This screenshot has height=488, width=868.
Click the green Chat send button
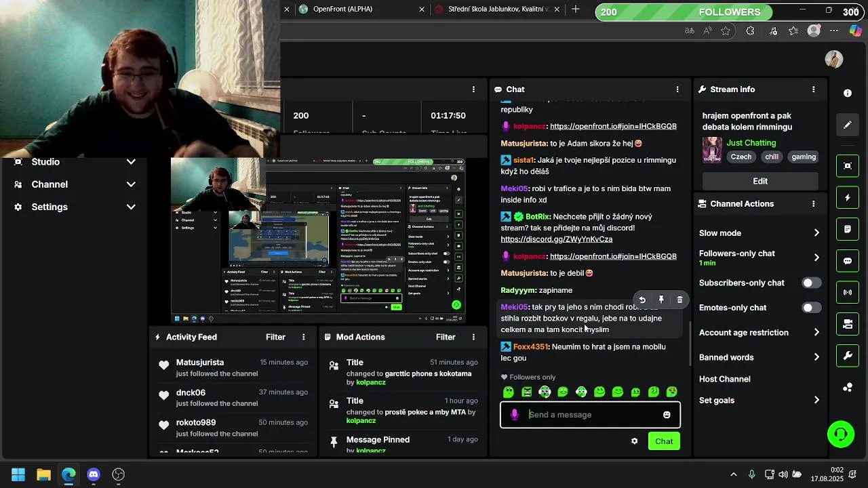664,441
